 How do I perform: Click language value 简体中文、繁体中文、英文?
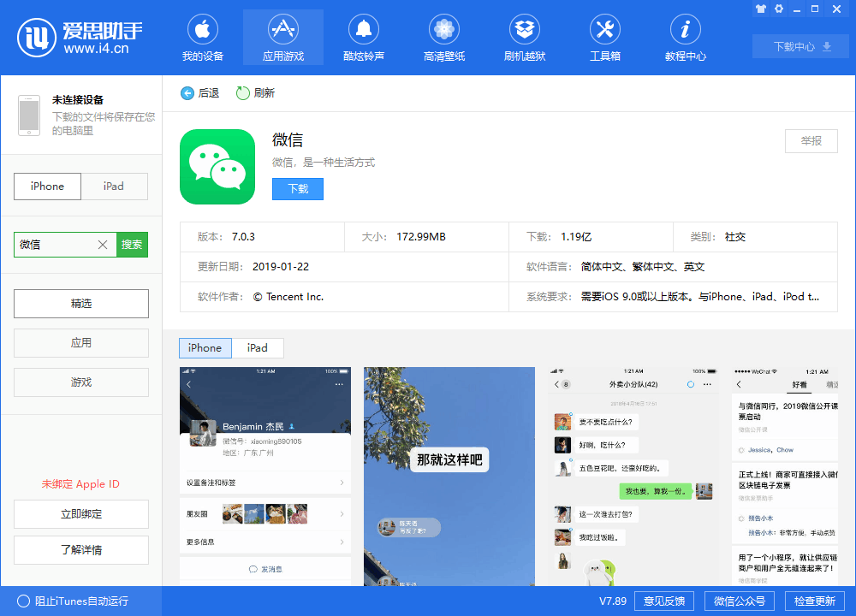coord(643,267)
